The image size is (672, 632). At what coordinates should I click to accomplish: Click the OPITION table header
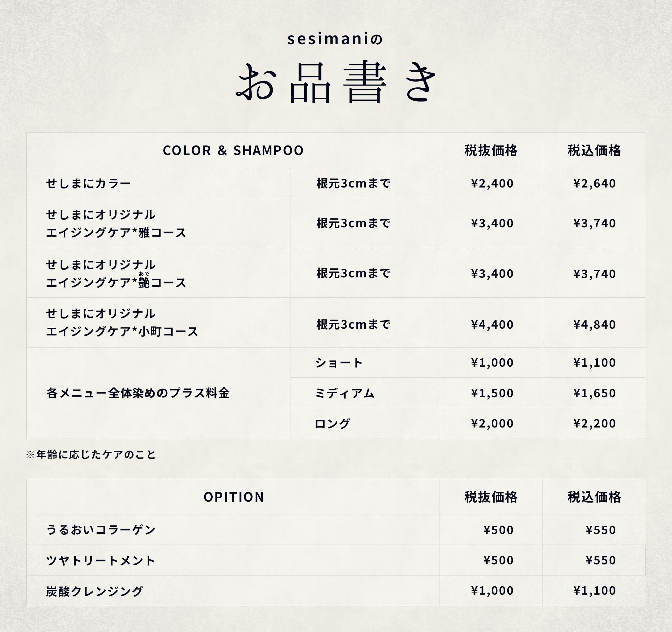tap(234, 497)
